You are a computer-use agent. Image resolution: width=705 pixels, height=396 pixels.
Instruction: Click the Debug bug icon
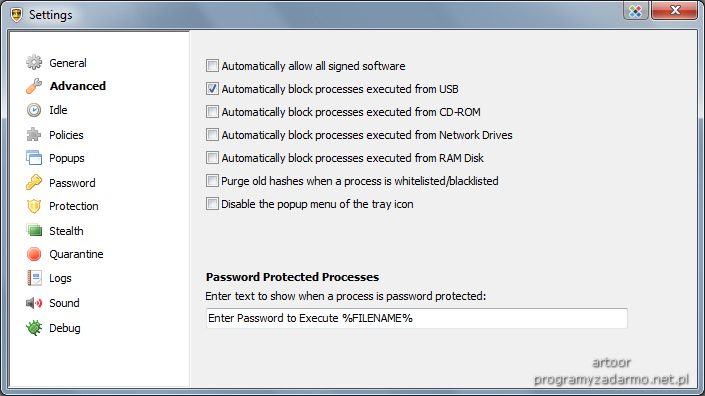34,328
